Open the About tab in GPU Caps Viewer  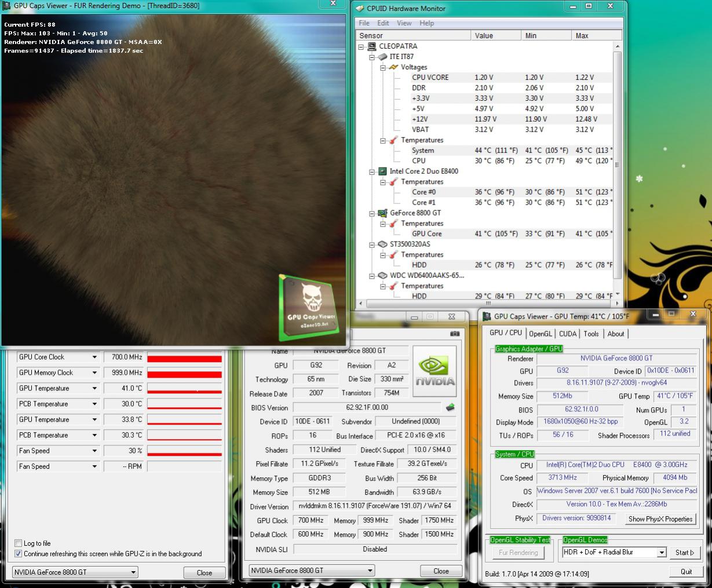coord(616,334)
